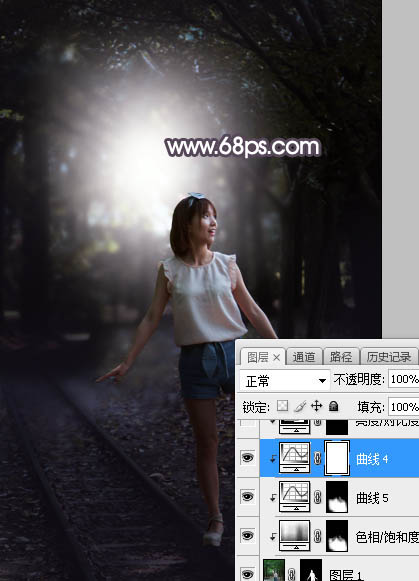Click the 不透明度 100% field
This screenshot has width=419, height=581.
point(403,379)
